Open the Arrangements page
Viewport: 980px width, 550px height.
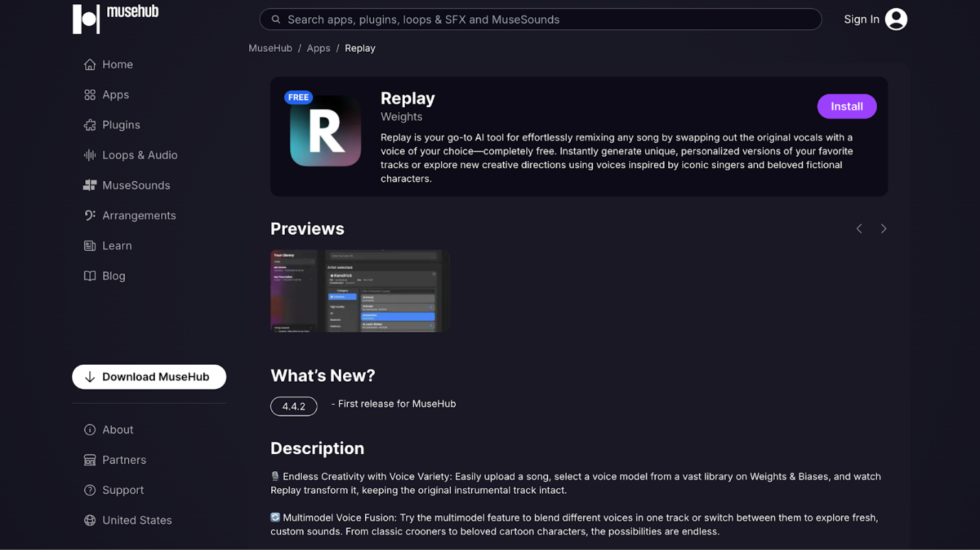[139, 216]
